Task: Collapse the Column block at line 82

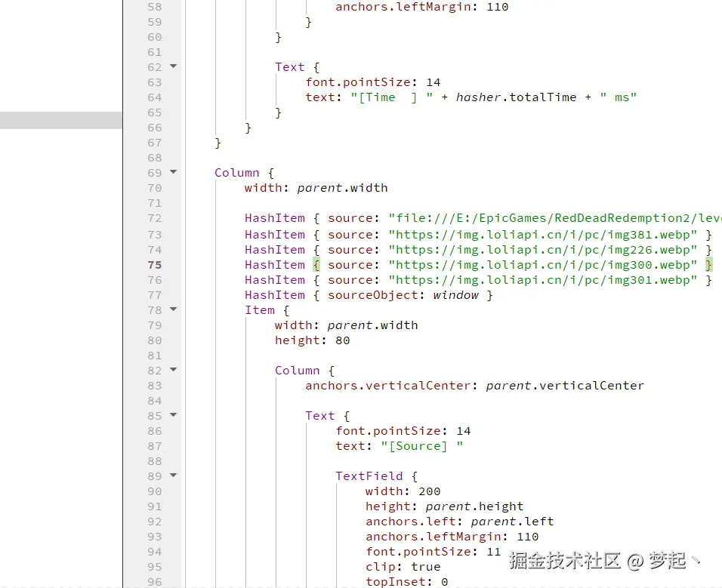Action: (174, 369)
